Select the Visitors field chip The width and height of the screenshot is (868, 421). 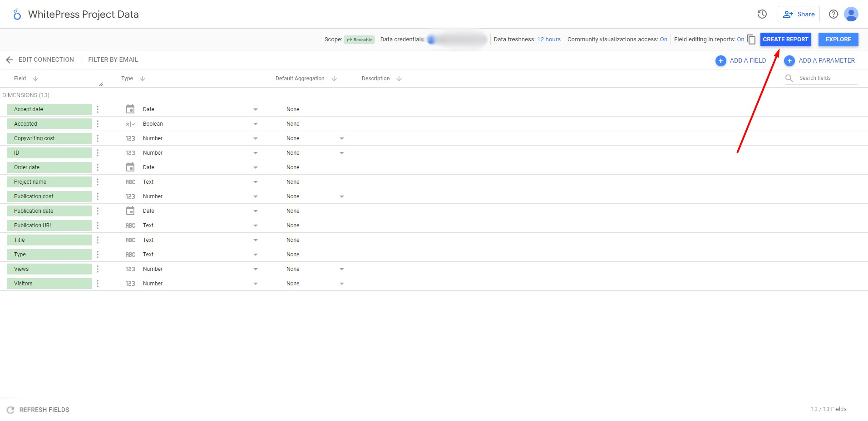tap(49, 284)
